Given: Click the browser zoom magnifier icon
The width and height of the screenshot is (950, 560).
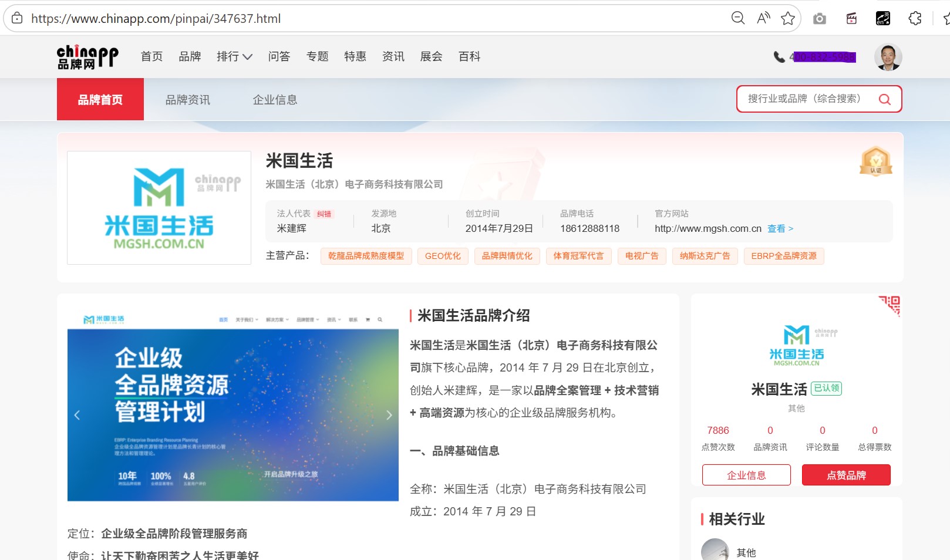Looking at the screenshot, I should click(737, 18).
